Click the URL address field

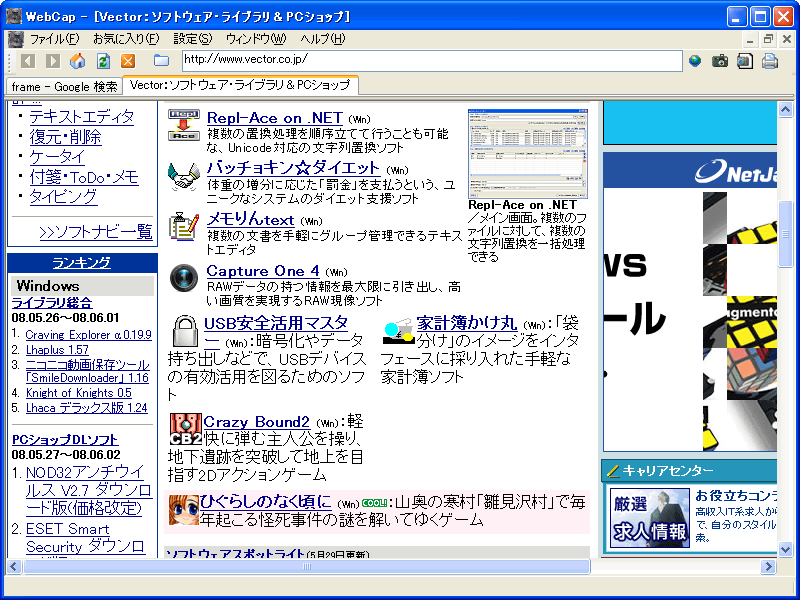[432, 61]
